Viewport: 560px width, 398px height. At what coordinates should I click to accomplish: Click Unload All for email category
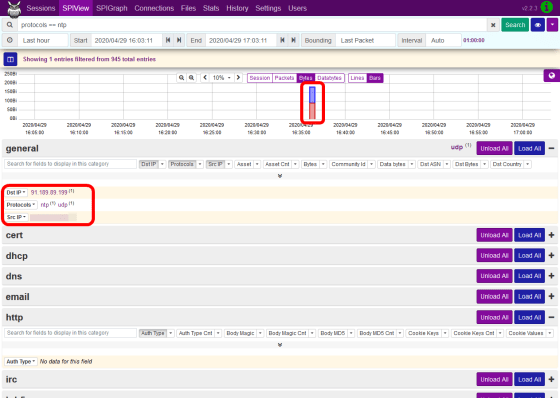[x=494, y=297]
